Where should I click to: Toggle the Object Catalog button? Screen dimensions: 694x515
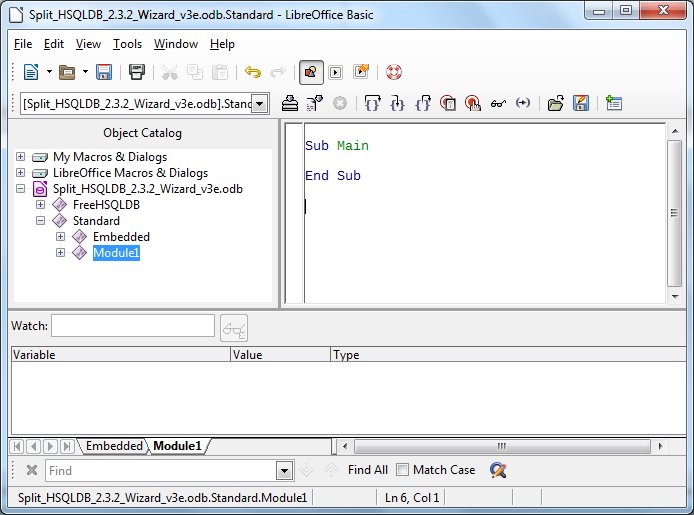[x=311, y=72]
